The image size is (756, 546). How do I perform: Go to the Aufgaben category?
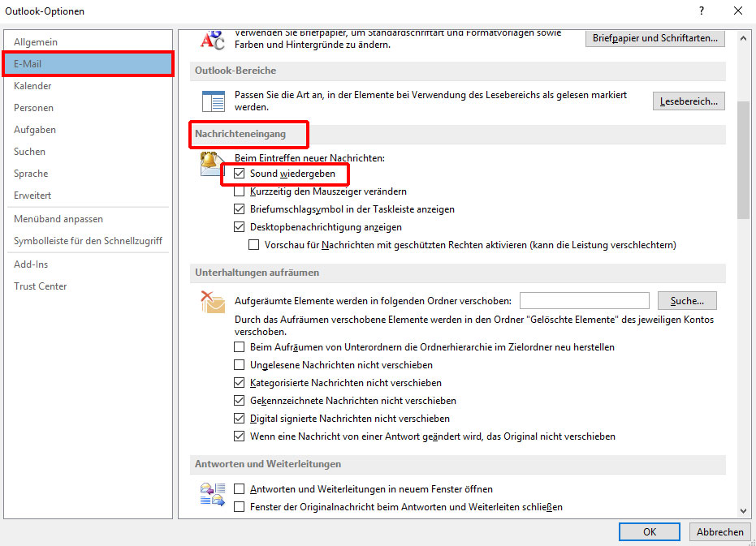tap(89, 130)
